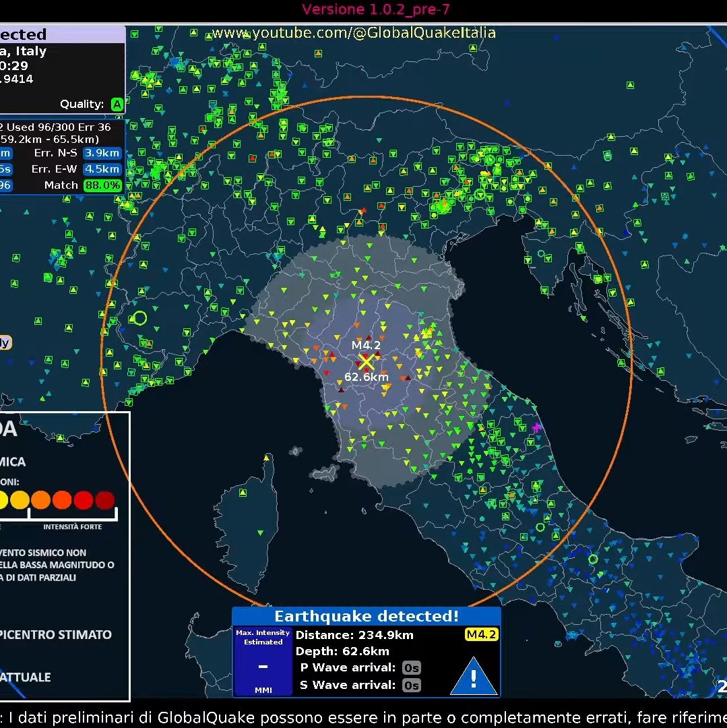
Task: Click the GlobalQuake disclaimer ticker text
Action: (x=363, y=717)
